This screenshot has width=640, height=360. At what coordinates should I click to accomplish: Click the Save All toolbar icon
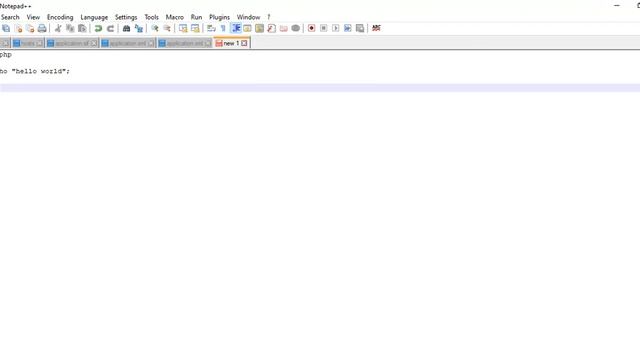coord(6,28)
